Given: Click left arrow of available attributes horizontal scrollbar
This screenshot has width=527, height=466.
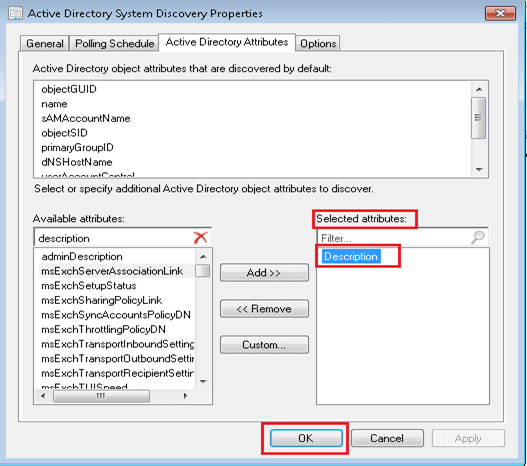Looking at the screenshot, I should [43, 396].
